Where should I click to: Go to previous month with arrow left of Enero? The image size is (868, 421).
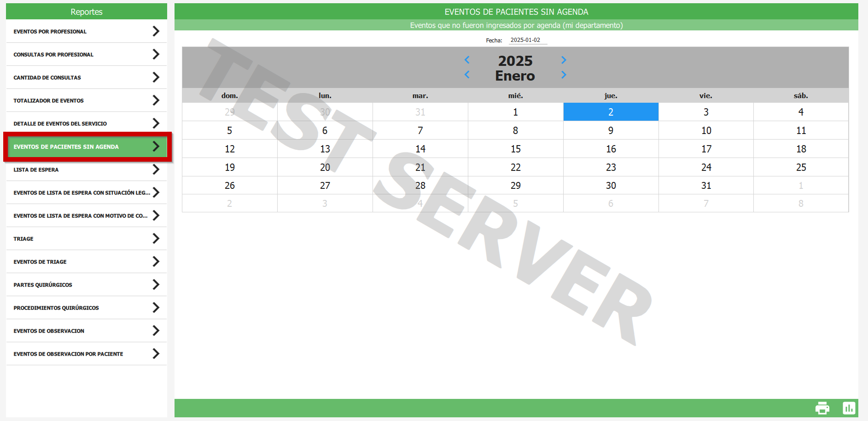467,75
